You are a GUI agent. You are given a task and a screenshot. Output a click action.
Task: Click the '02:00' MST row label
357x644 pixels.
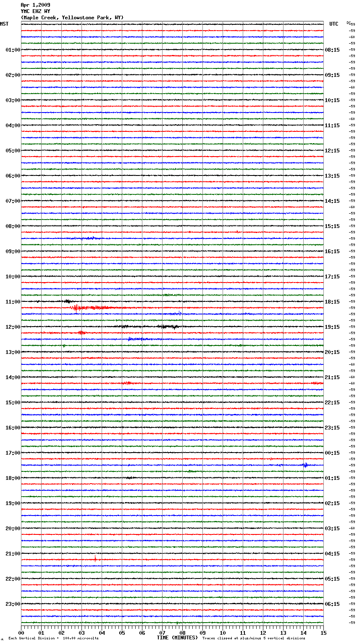[13, 75]
